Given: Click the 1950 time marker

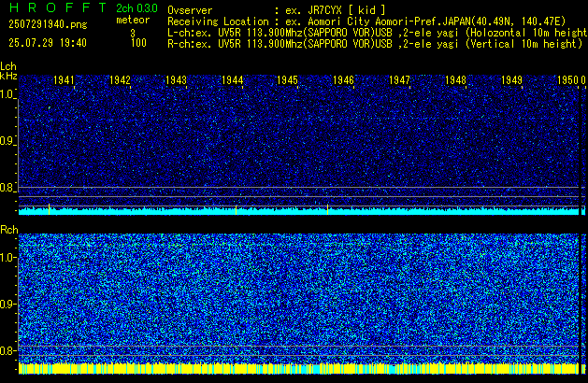Looking at the screenshot, I should click(x=567, y=80).
